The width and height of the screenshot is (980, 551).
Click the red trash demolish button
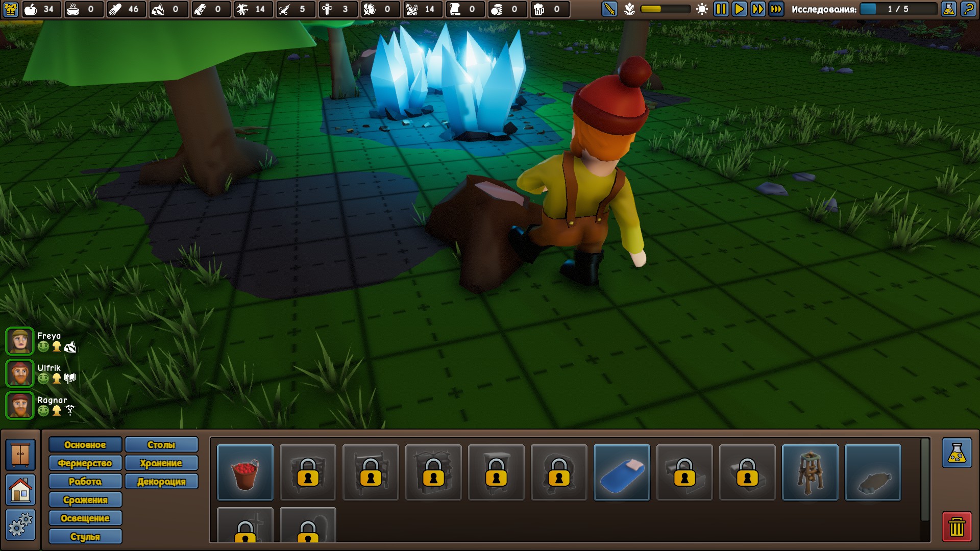957,527
